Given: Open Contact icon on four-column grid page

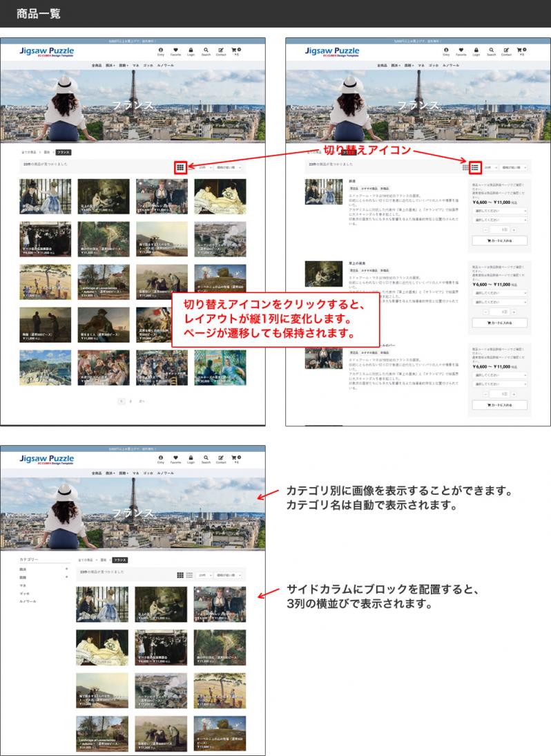Looking at the screenshot, I should [x=221, y=51].
